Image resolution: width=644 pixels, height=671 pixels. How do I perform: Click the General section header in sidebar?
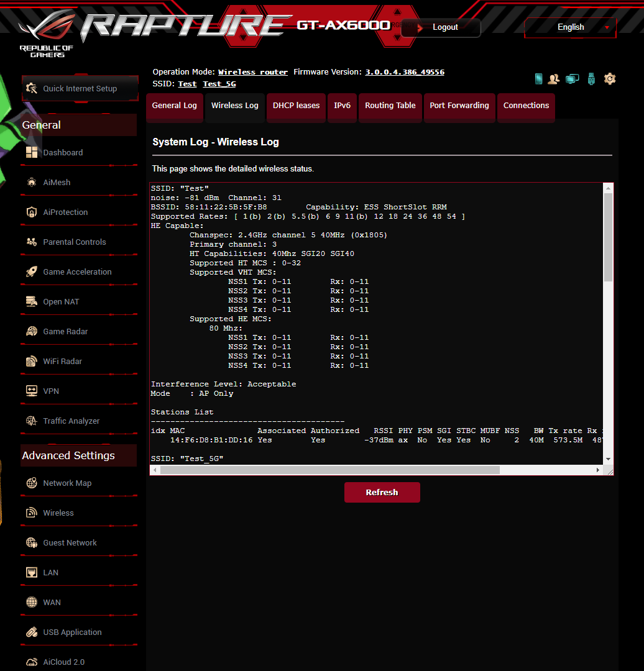pyautogui.click(x=79, y=125)
